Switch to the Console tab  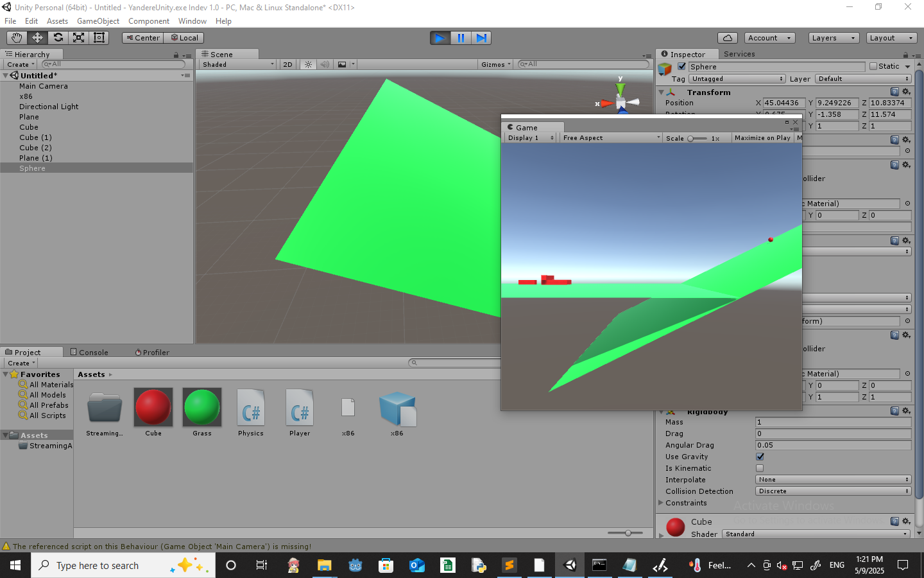coord(90,353)
